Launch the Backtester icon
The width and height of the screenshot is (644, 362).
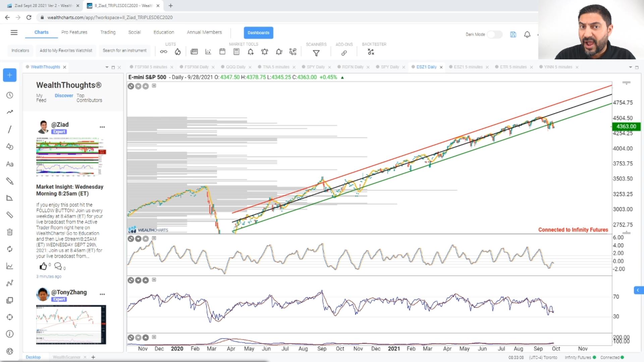[371, 52]
